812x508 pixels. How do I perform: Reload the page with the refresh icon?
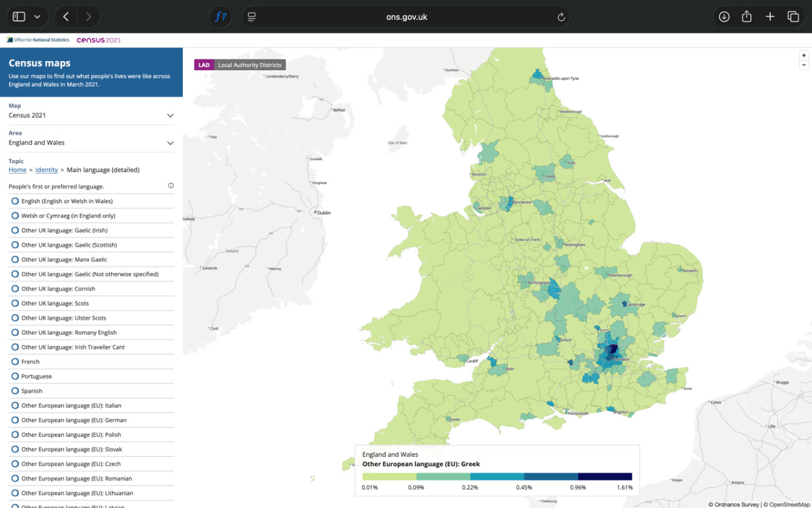[561, 17]
